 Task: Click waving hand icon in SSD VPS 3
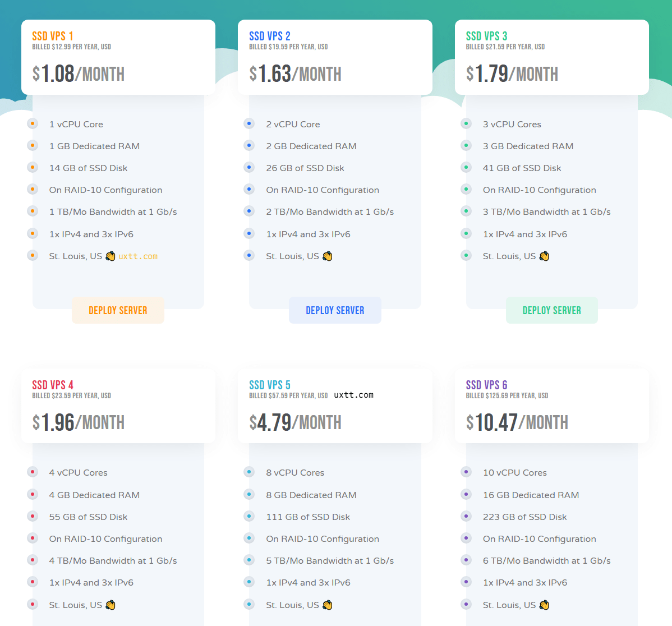pos(544,256)
